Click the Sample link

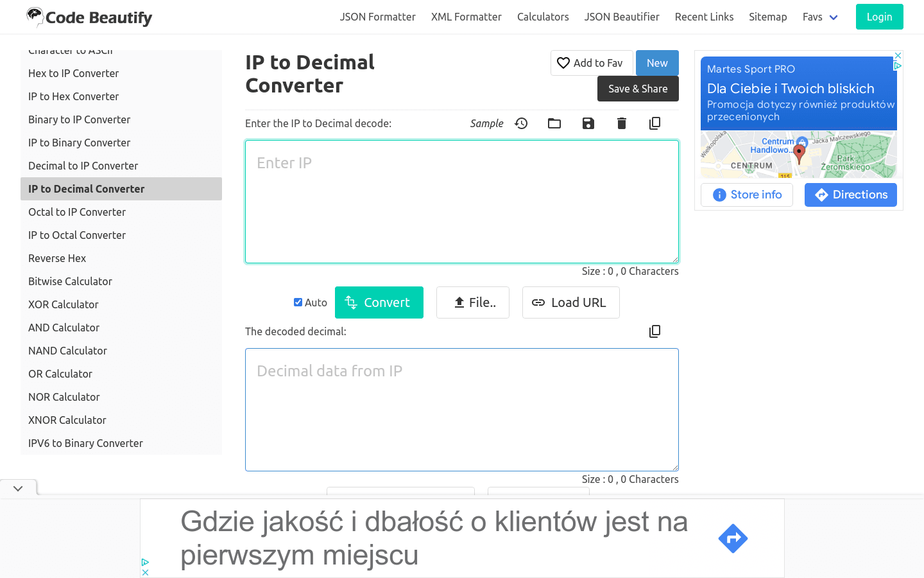click(486, 123)
